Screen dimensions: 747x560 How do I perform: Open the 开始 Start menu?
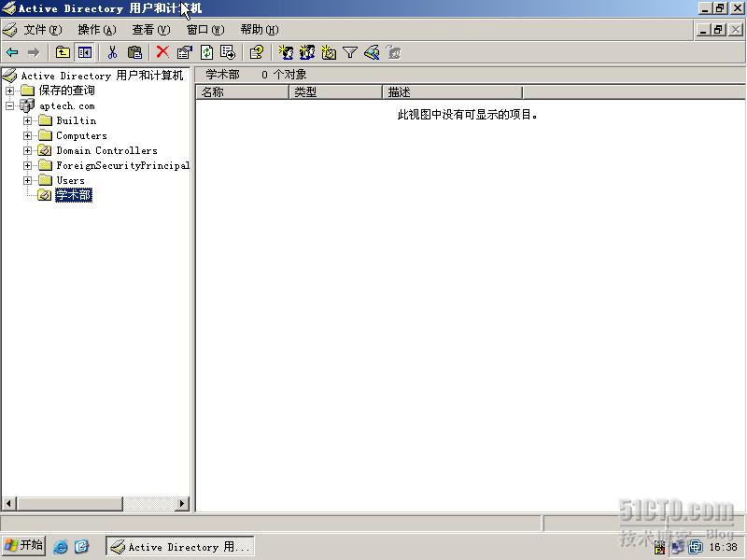(x=24, y=545)
